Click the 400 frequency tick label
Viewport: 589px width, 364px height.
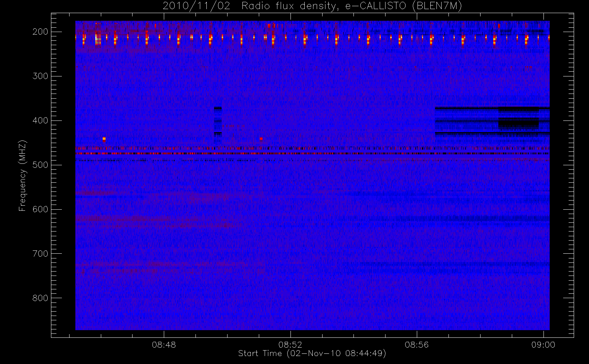[40, 120]
